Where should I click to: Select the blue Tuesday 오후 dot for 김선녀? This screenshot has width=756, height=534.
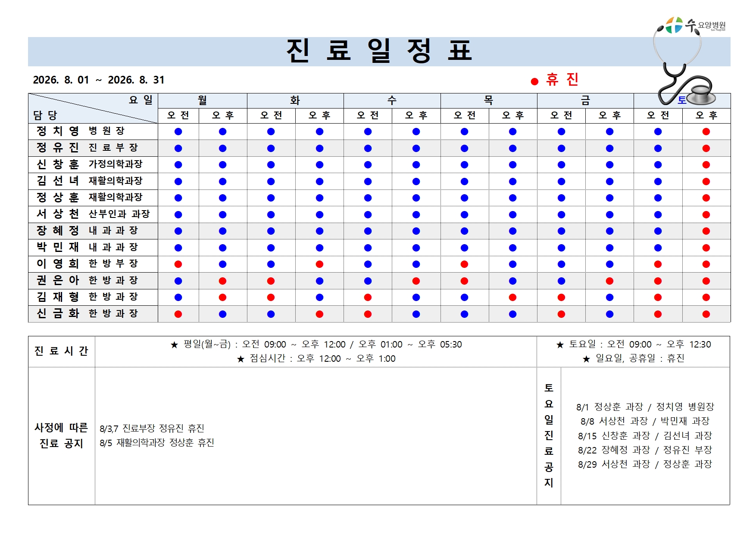click(x=319, y=181)
